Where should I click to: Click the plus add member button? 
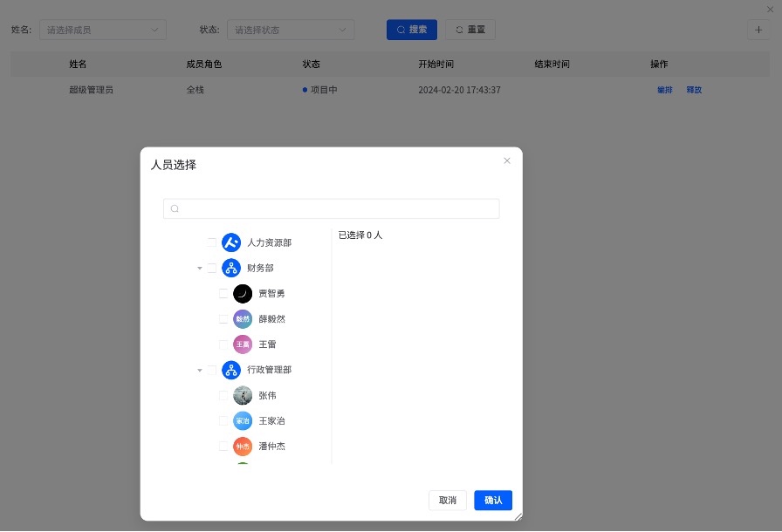tap(758, 29)
